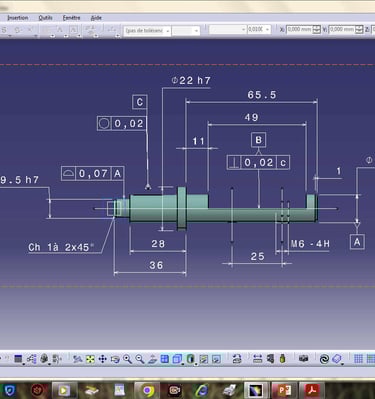
Task: Click the Zoom In magnifier icon
Action: click(127, 359)
